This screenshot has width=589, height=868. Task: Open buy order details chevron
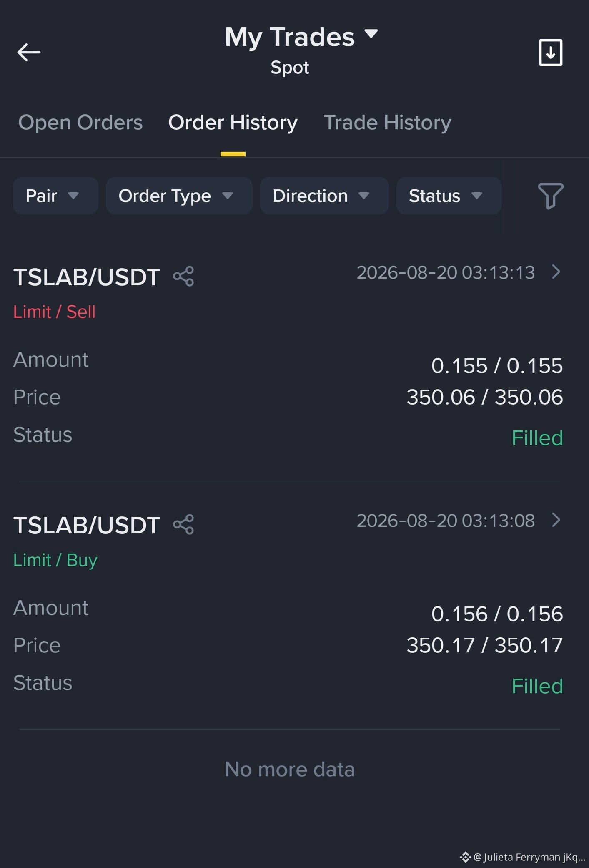tap(556, 520)
